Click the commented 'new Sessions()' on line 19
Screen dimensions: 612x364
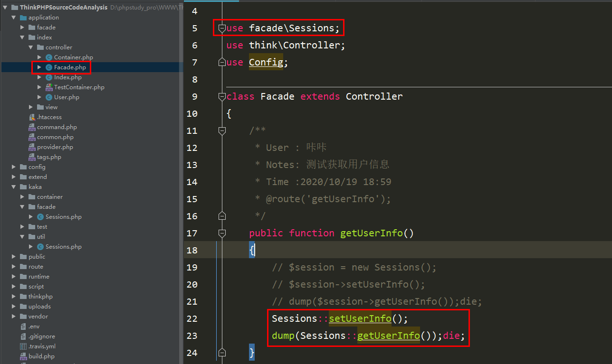point(391,268)
